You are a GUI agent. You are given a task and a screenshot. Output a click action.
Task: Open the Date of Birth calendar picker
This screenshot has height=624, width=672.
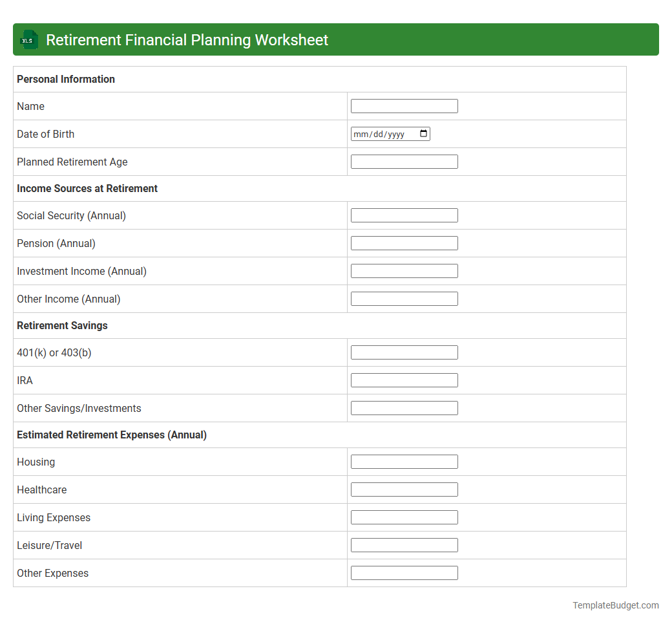click(x=424, y=134)
